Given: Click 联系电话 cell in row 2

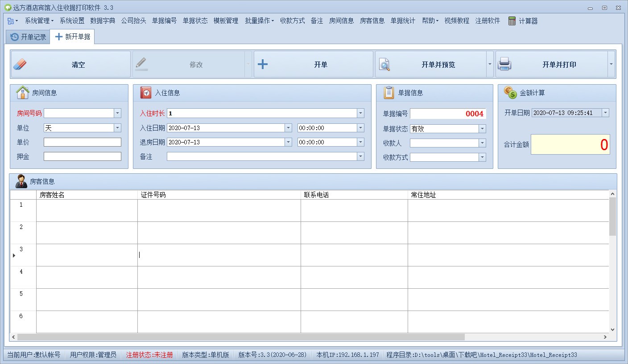Looking at the screenshot, I should coord(354,233).
